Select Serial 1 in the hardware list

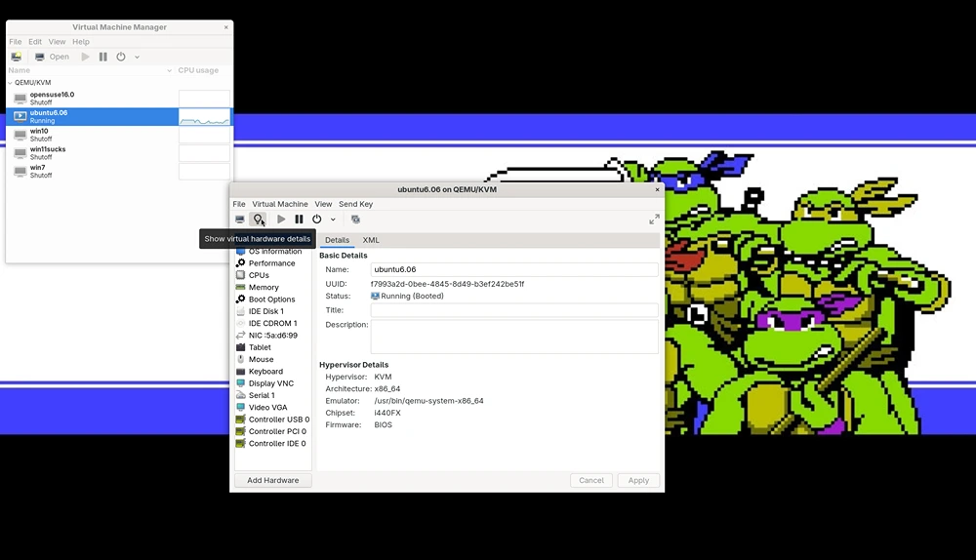click(272, 396)
